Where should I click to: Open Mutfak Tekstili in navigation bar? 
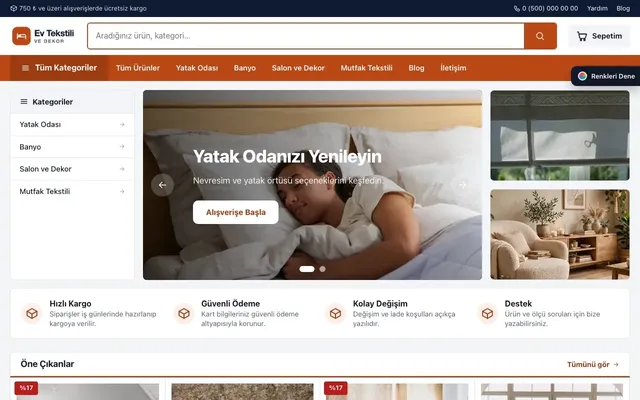click(367, 68)
